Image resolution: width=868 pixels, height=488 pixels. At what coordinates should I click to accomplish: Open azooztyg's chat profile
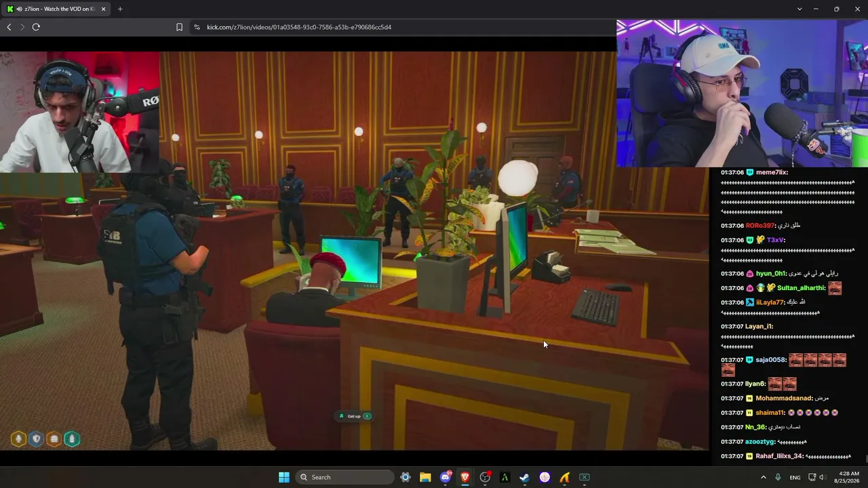click(x=760, y=442)
